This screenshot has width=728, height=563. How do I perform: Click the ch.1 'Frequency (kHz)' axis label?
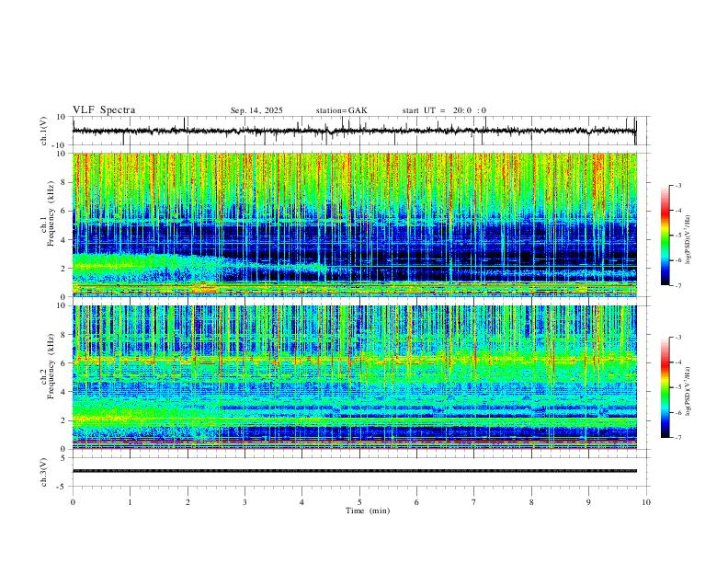click(x=51, y=213)
